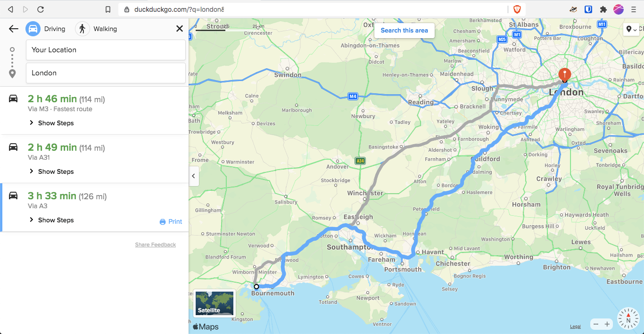The image size is (644, 334).
Task: Click the red London destination pin
Action: tap(564, 74)
